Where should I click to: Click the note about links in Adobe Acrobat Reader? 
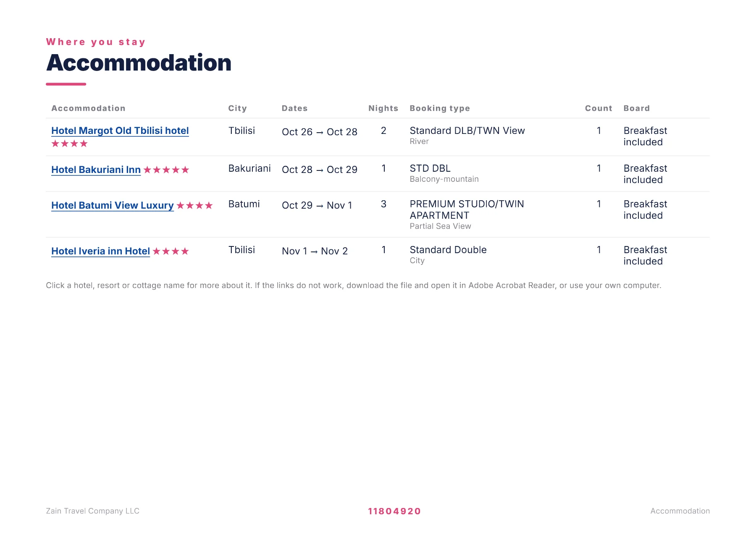coord(354,285)
